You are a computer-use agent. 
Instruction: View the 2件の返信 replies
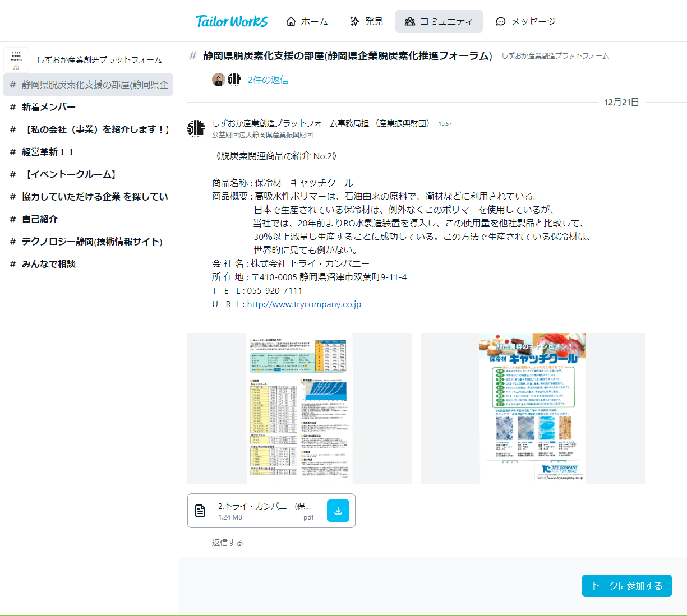tap(268, 80)
